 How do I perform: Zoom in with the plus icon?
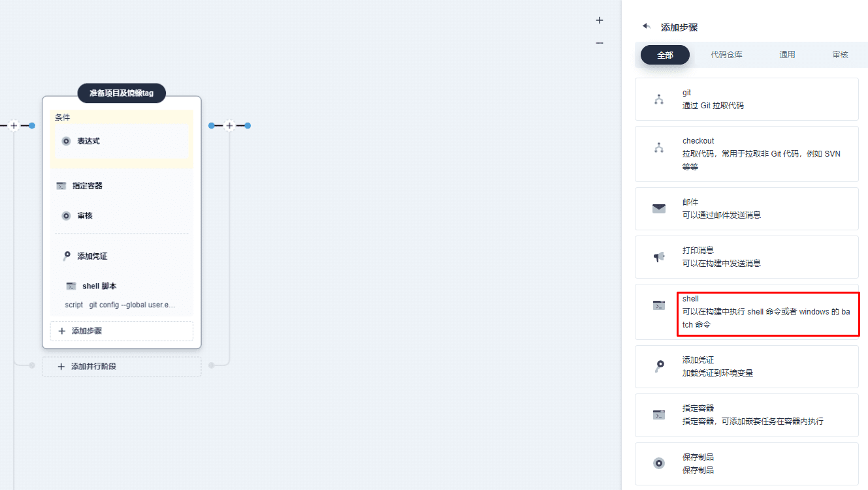pos(600,20)
